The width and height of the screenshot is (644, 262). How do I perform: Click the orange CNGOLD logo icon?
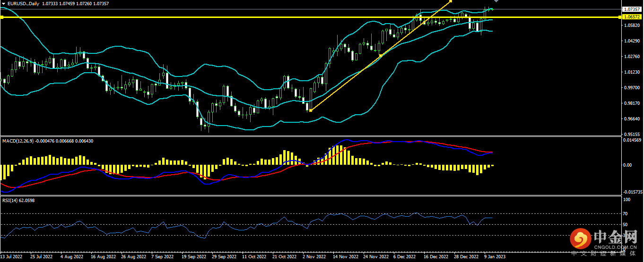(581, 239)
